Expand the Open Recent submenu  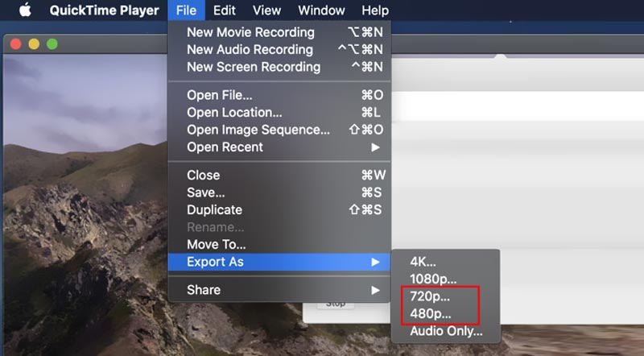click(x=279, y=147)
